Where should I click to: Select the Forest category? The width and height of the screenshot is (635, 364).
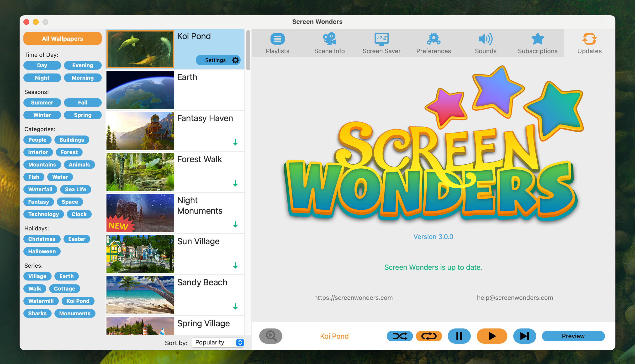(69, 152)
